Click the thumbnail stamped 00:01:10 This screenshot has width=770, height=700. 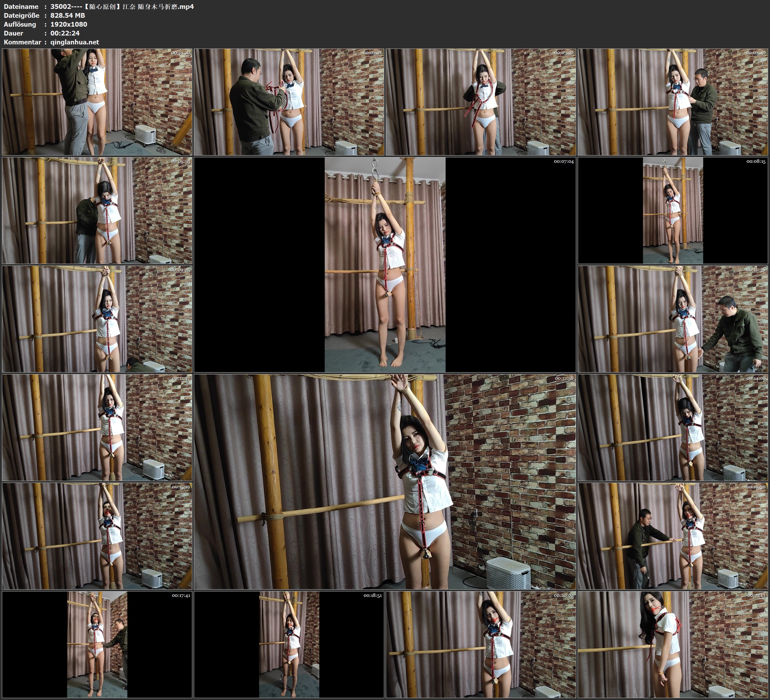97,102
